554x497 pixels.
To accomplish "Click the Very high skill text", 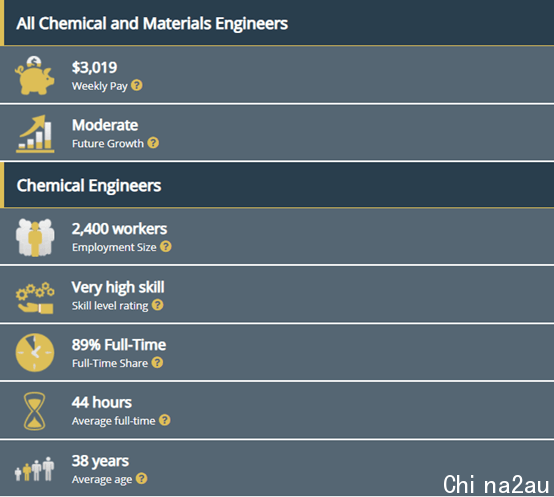I will (x=118, y=287).
